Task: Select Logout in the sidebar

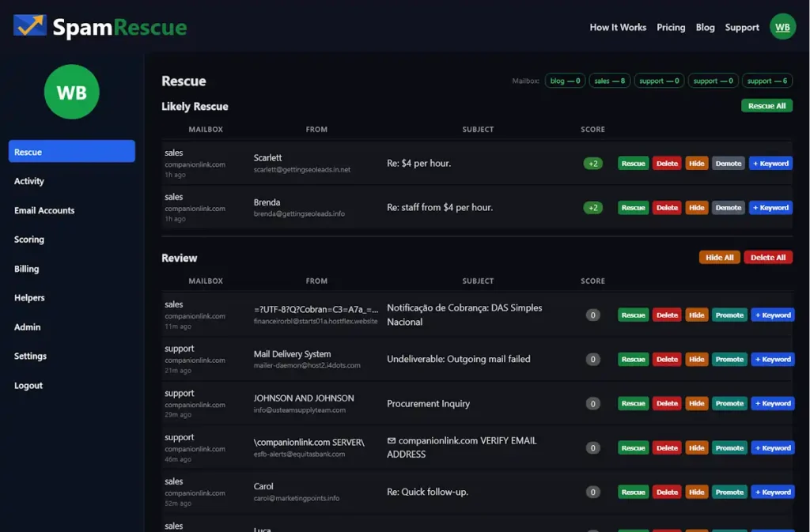Action: point(28,386)
